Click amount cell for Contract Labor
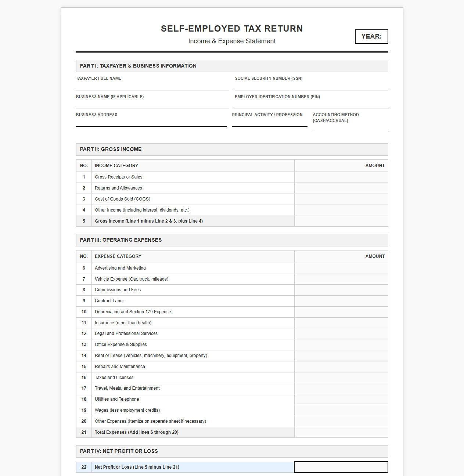Image resolution: width=464 pixels, height=476 pixels. click(x=341, y=301)
